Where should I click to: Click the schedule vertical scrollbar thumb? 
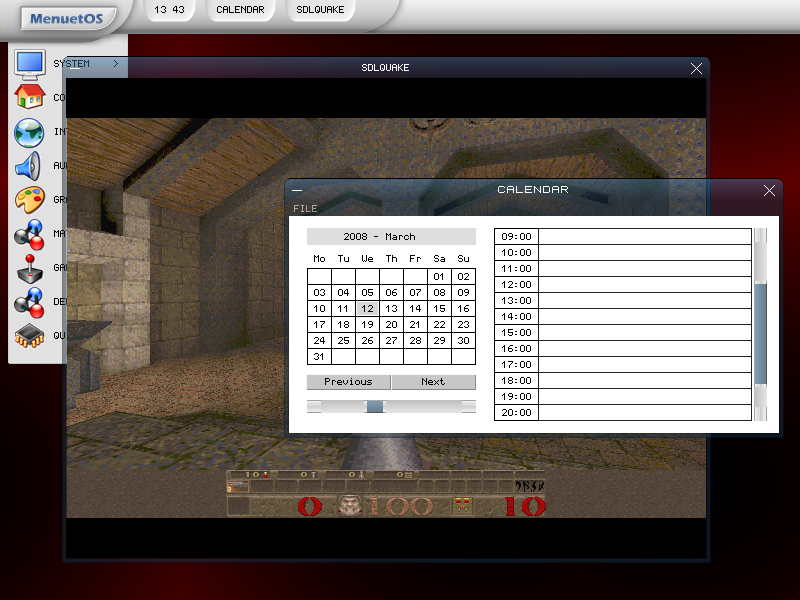click(761, 333)
